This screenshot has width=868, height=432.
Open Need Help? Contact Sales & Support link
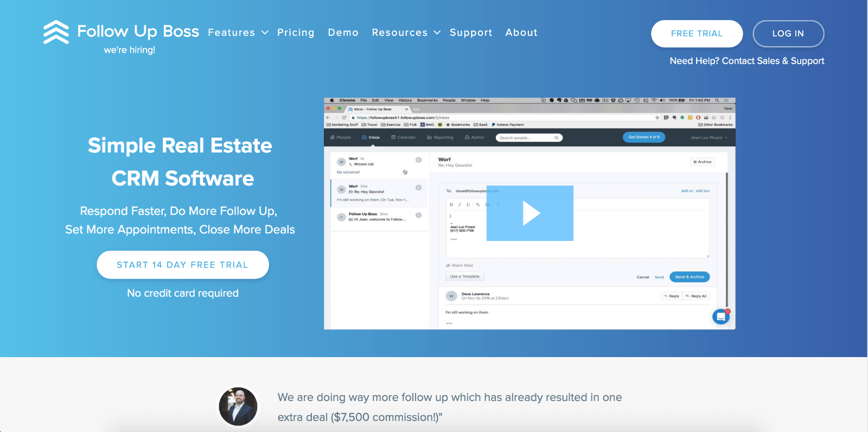747,61
